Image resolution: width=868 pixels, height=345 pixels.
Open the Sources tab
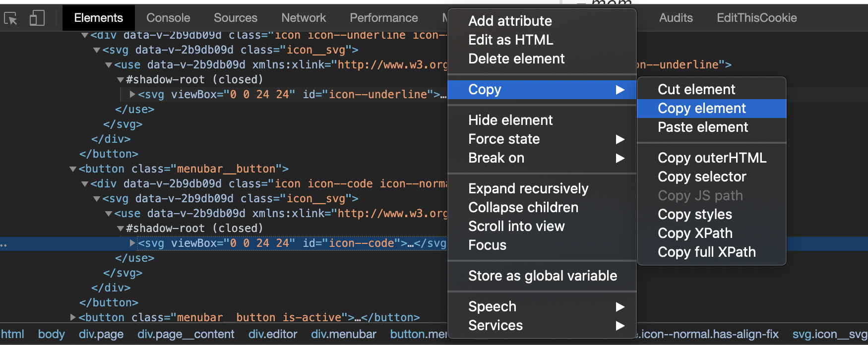[235, 18]
